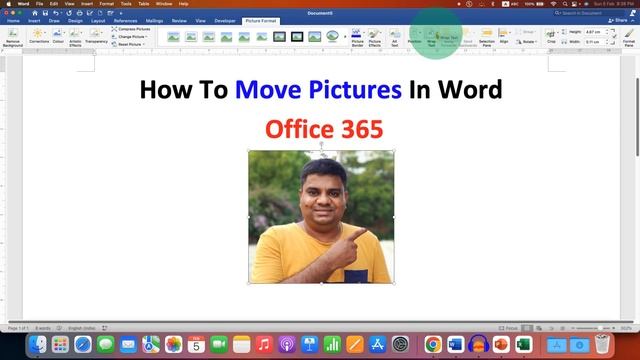Switch to the Design tab
The height and width of the screenshot is (360, 640).
tap(75, 21)
